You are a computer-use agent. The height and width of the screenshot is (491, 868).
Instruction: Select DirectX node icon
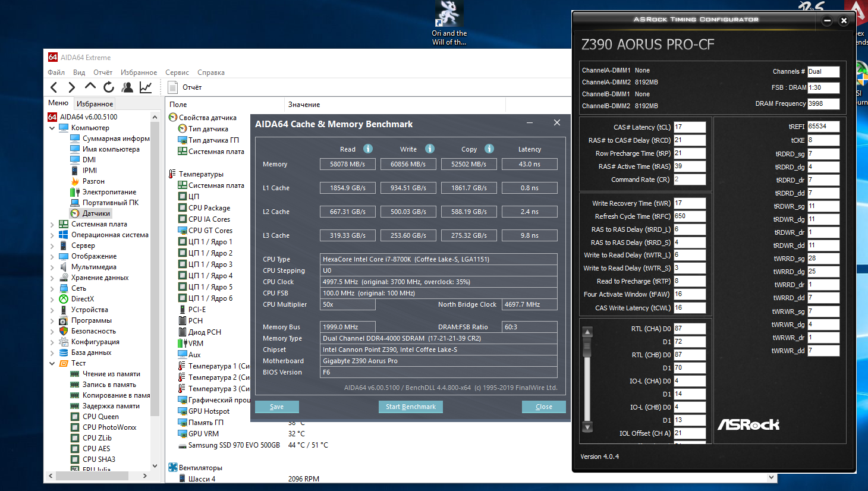(x=64, y=299)
